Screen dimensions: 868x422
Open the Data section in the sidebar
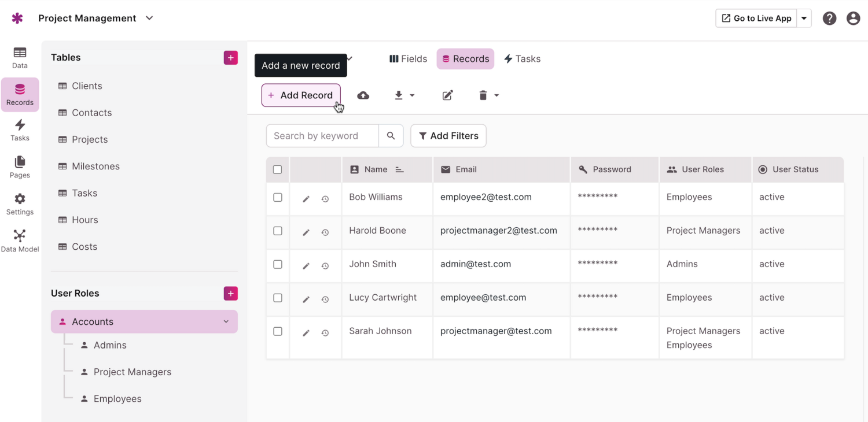click(19, 58)
